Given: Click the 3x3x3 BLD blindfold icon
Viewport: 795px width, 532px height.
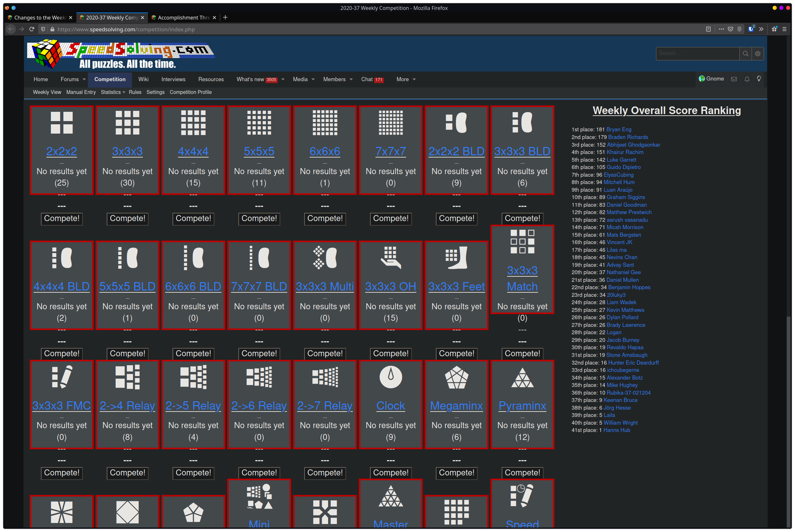Looking at the screenshot, I should tap(522, 122).
